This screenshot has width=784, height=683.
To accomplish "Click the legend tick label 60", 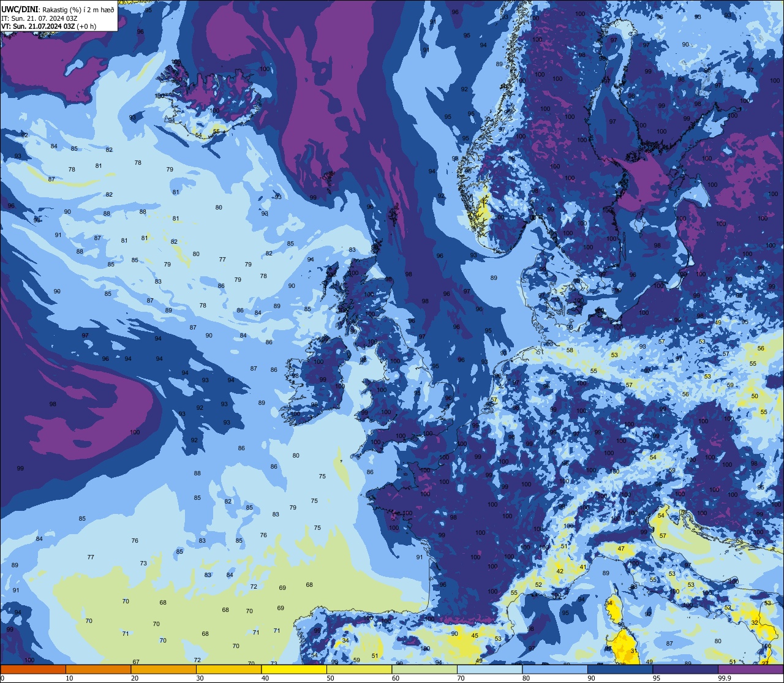I will point(396,678).
